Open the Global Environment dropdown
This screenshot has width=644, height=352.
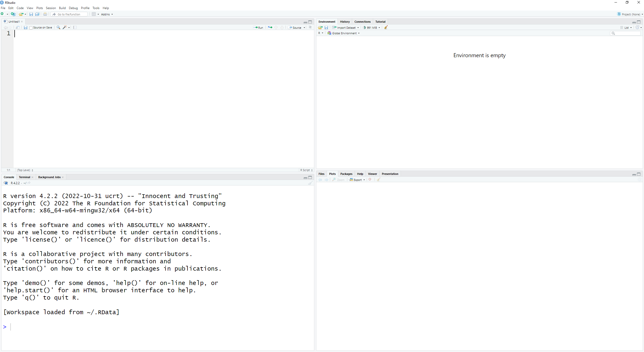tap(344, 33)
